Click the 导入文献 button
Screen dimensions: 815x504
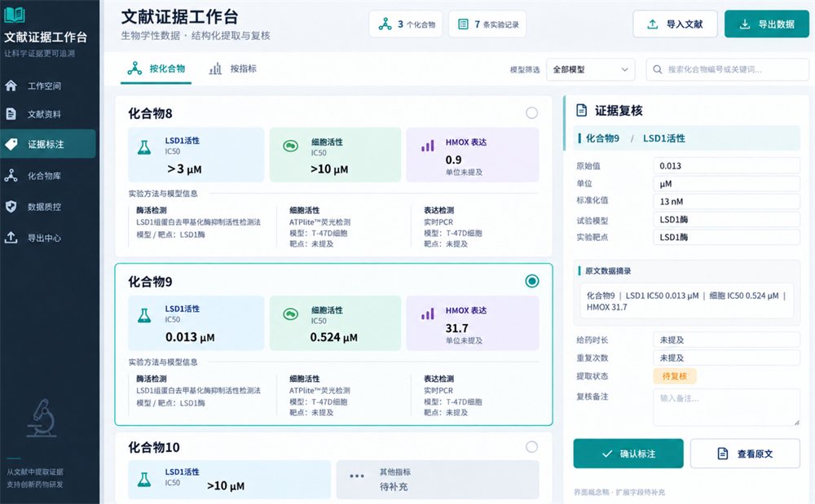tap(675, 24)
